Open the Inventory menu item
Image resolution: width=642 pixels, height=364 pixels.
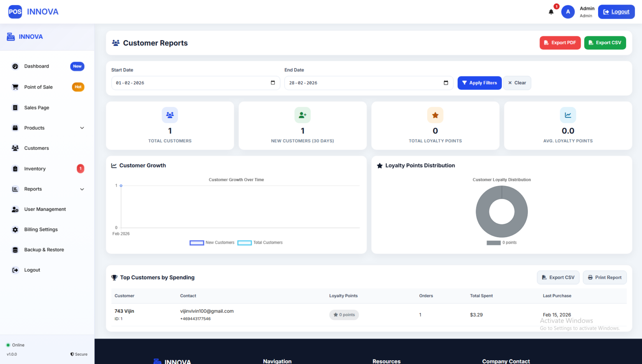click(x=47, y=169)
